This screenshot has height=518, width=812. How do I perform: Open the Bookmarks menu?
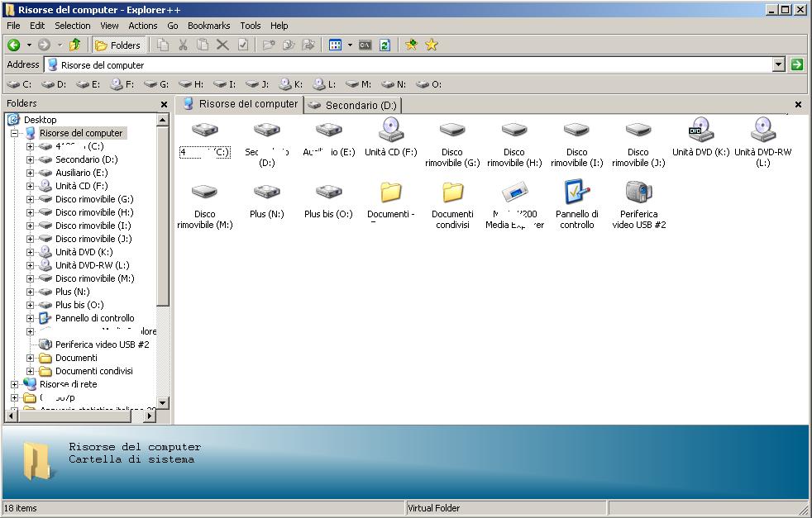tap(208, 26)
